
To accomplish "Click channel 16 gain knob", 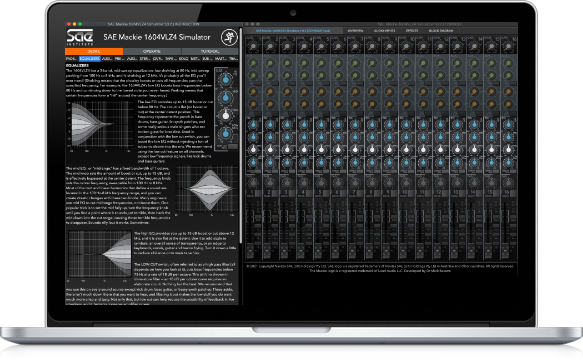I will click(509, 47).
